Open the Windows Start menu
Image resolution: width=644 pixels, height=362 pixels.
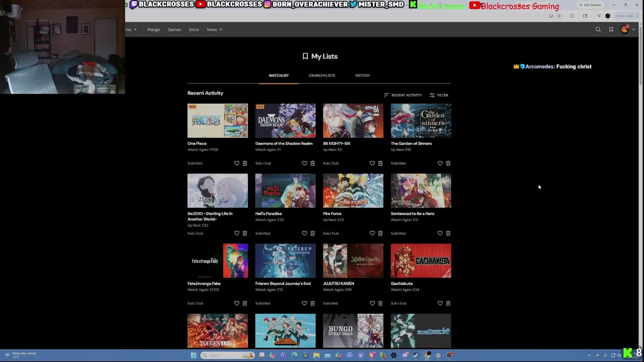(x=193, y=355)
